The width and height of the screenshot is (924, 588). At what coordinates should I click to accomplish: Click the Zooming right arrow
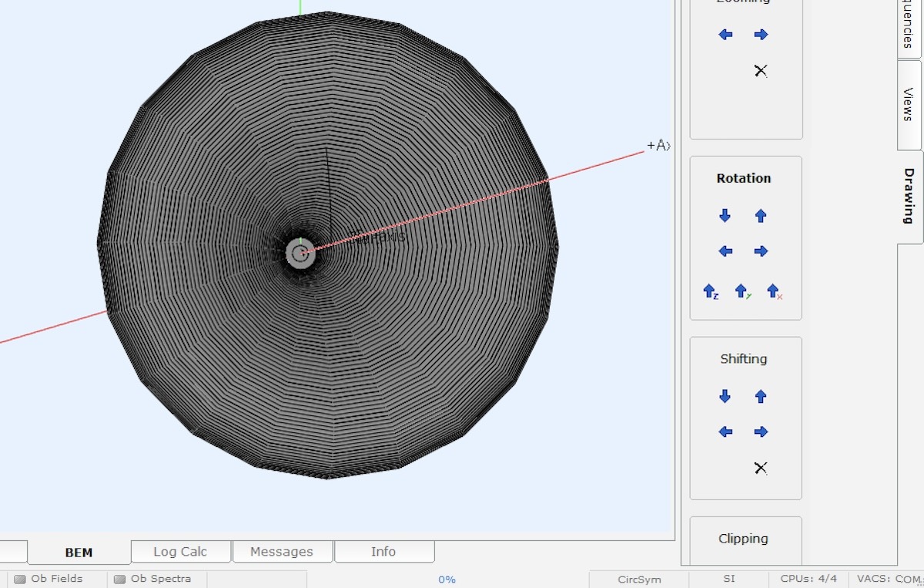point(761,35)
